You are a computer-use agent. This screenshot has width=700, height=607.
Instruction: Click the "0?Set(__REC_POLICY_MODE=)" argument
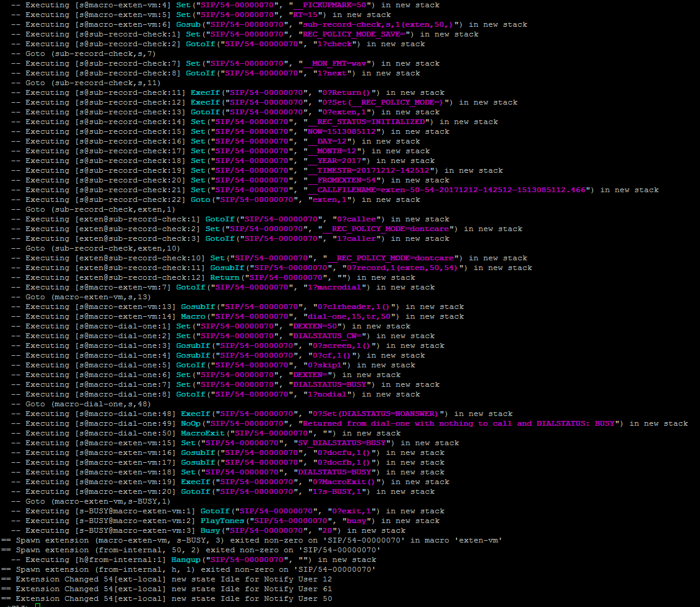[x=383, y=103]
